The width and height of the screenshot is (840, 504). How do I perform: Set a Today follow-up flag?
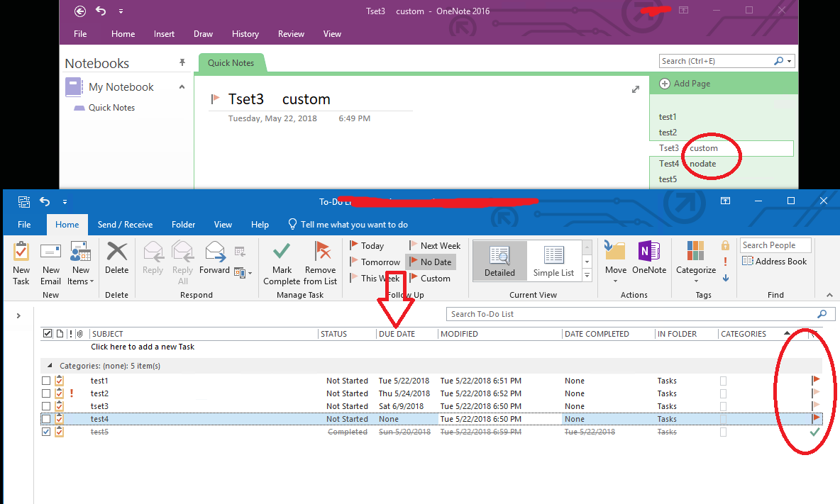point(372,245)
